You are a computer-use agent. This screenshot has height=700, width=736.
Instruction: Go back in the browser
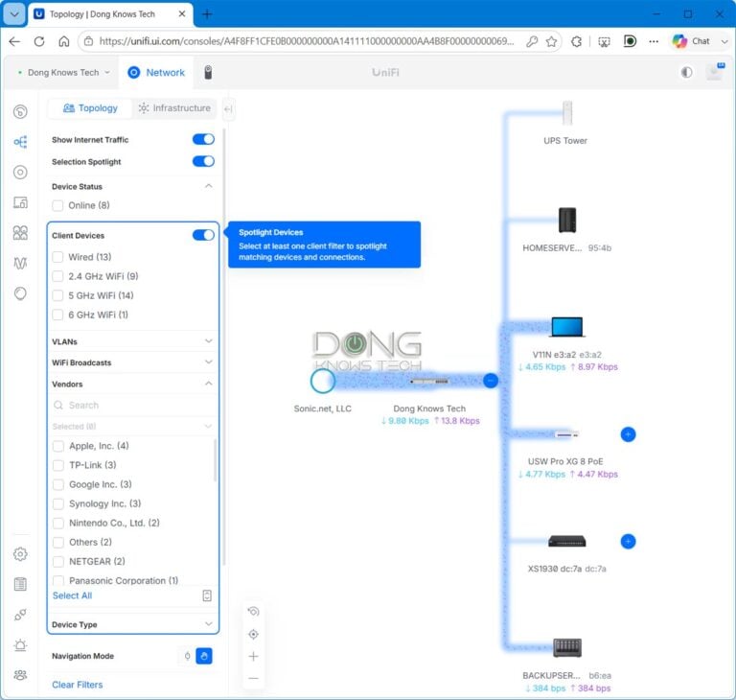[14, 41]
